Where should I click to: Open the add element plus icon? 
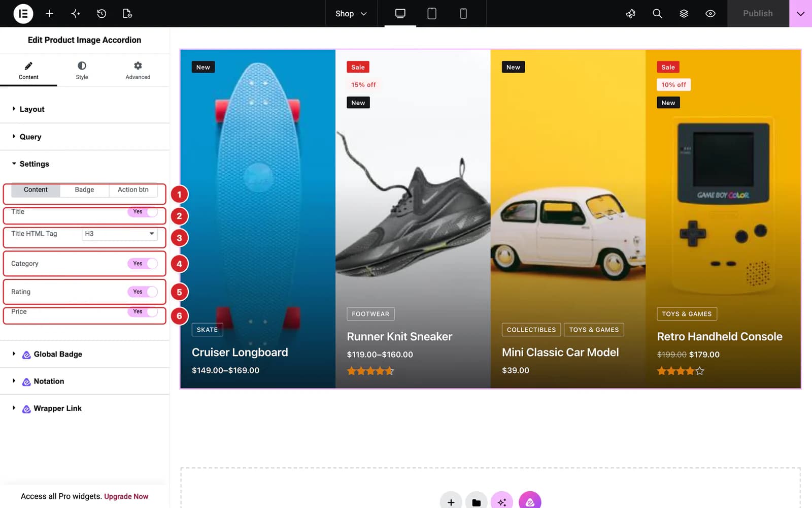coord(49,14)
